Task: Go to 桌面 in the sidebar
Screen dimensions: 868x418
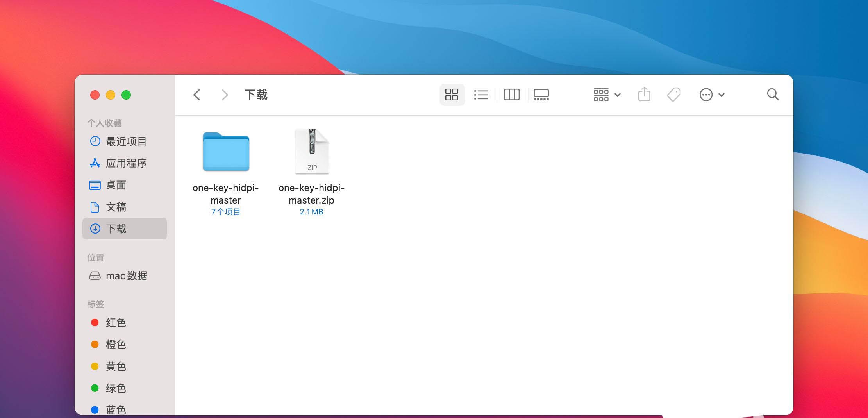Action: (116, 185)
